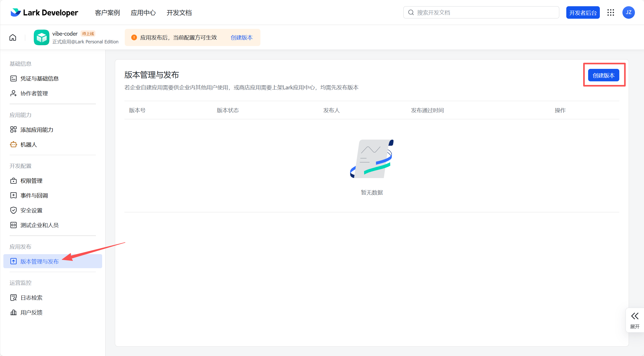Screen dimensions: 644x356
Task: Open 事件与回调 events and callbacks
Action: (34, 195)
